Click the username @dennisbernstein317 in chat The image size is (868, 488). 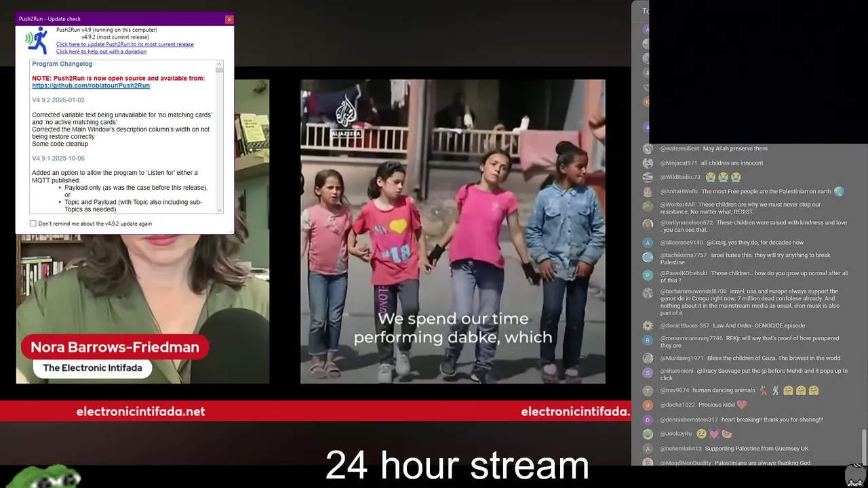689,420
